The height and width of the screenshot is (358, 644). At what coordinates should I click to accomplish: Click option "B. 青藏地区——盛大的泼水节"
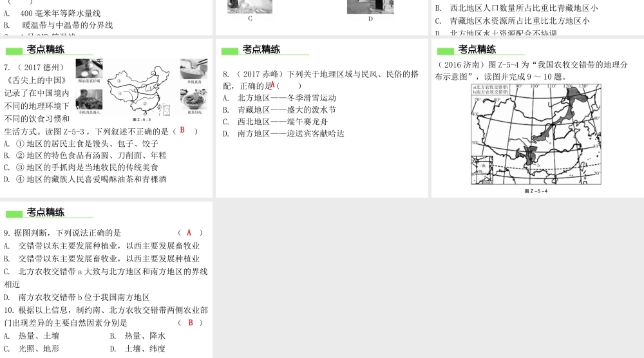pyautogui.click(x=279, y=110)
